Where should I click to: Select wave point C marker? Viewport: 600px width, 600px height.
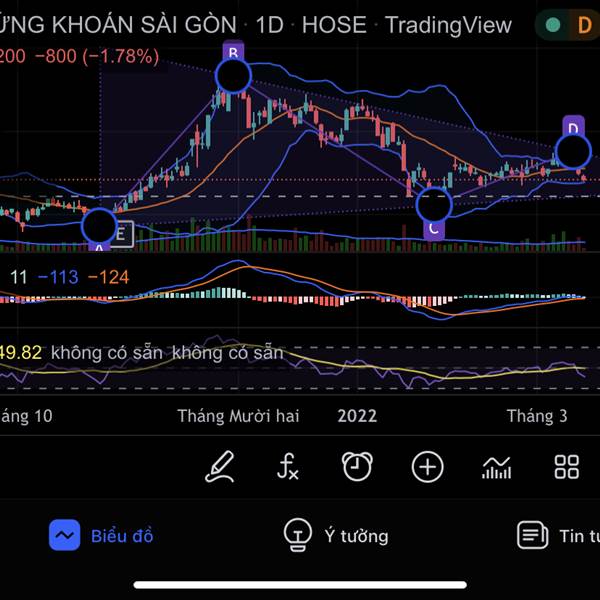tap(434, 205)
